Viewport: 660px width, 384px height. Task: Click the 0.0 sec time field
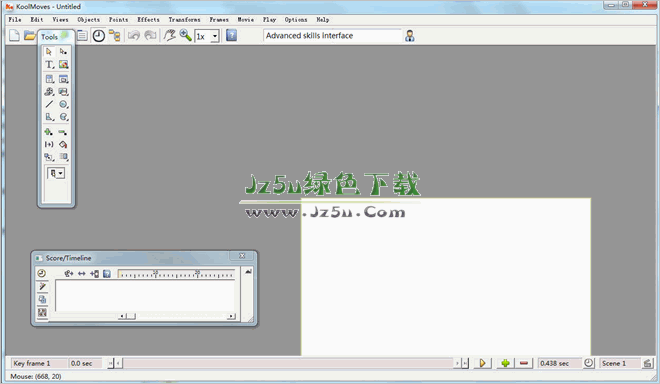(x=85, y=363)
